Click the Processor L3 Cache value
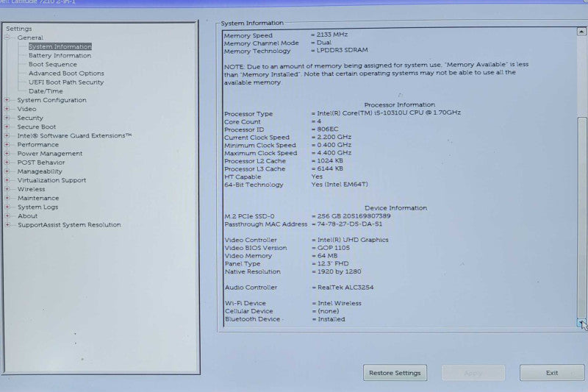Viewport: 588px width, 392px height. (x=330, y=169)
